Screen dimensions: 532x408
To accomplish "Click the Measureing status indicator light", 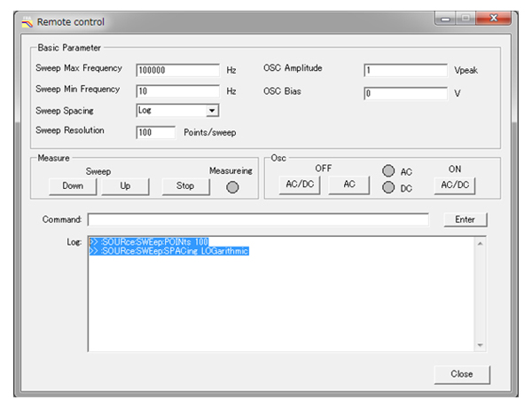I will 232,187.
